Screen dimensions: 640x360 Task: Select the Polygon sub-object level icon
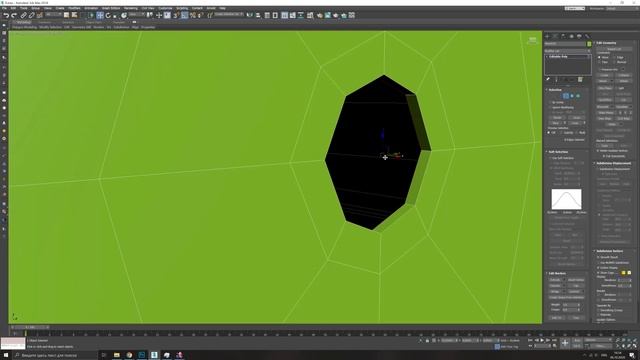(572, 96)
